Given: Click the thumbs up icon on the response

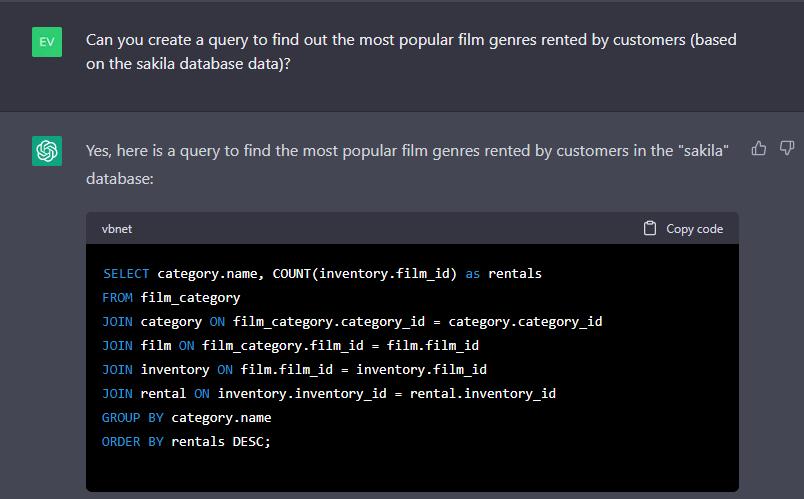Looking at the screenshot, I should point(759,148).
